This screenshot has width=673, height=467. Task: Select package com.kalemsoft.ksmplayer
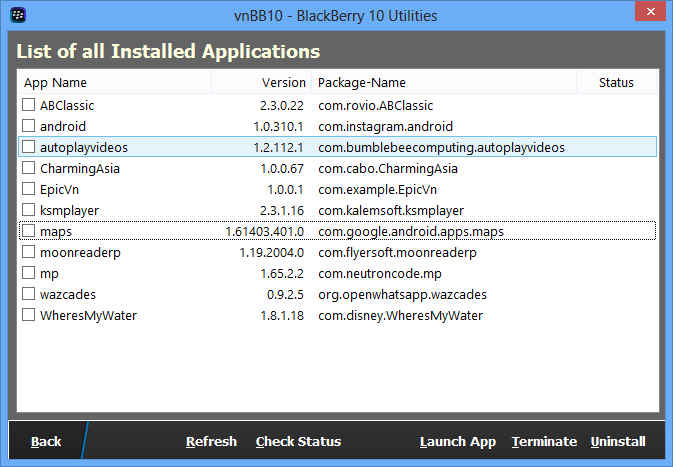[391, 211]
